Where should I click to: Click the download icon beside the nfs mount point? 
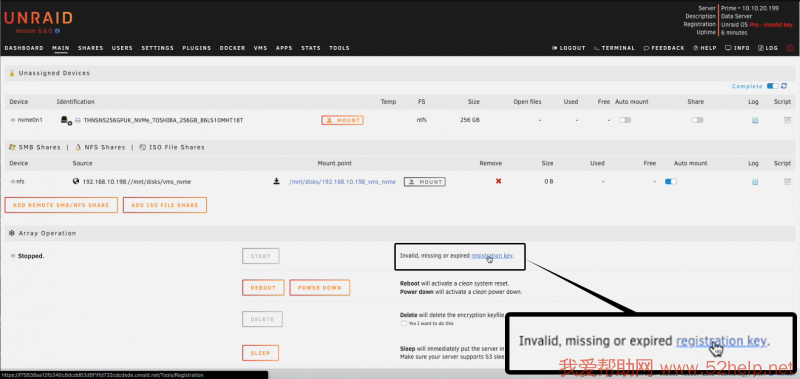coord(277,181)
